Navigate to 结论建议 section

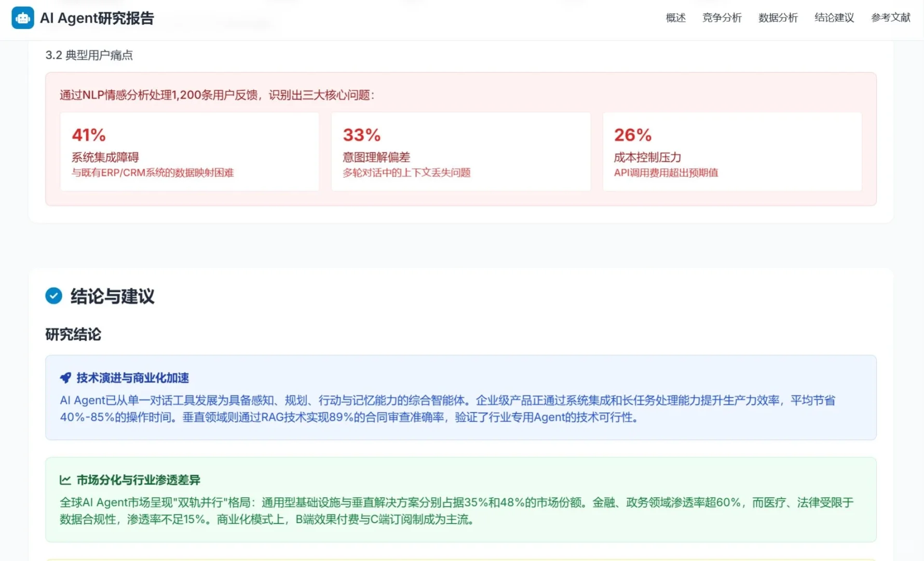pos(833,18)
